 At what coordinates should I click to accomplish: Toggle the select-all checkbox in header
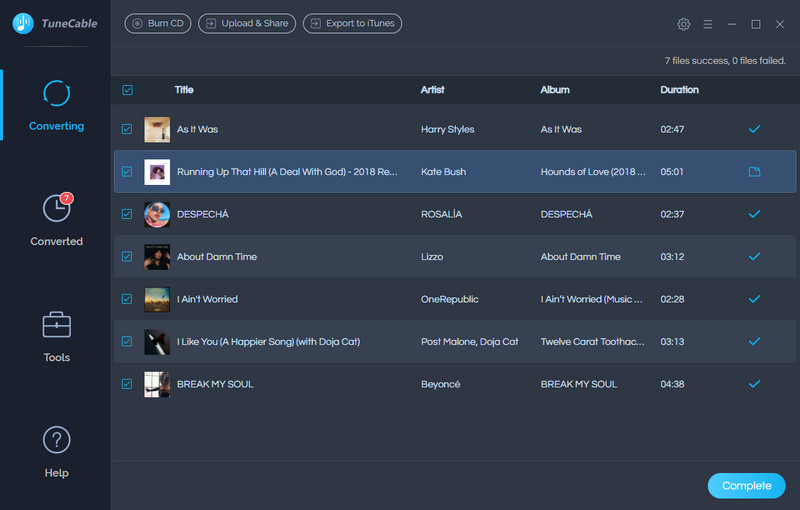tap(128, 90)
